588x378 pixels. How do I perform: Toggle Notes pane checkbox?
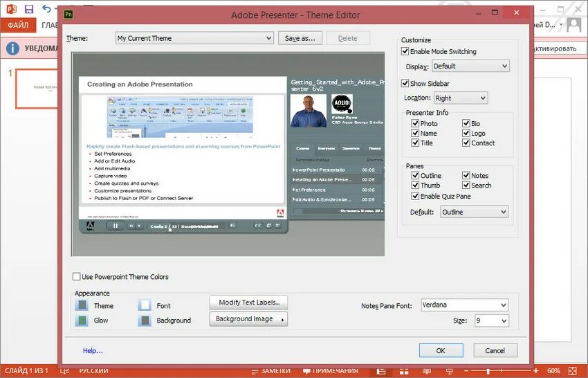466,175
